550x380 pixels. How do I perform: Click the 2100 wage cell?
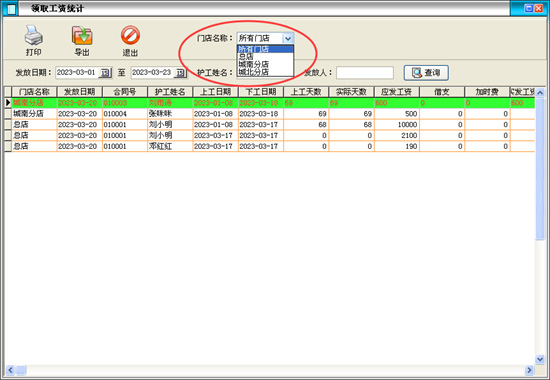[396, 135]
